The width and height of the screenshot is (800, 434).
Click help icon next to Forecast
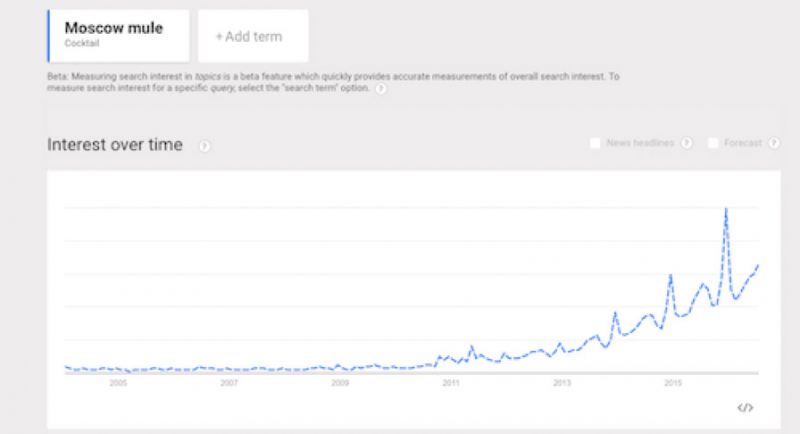772,144
